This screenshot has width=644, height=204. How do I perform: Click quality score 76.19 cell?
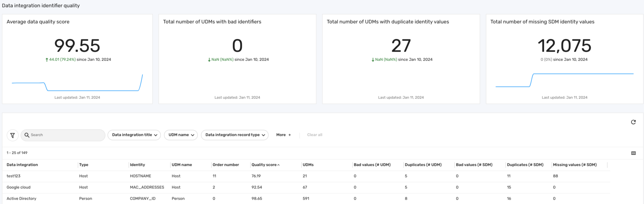[256, 176]
